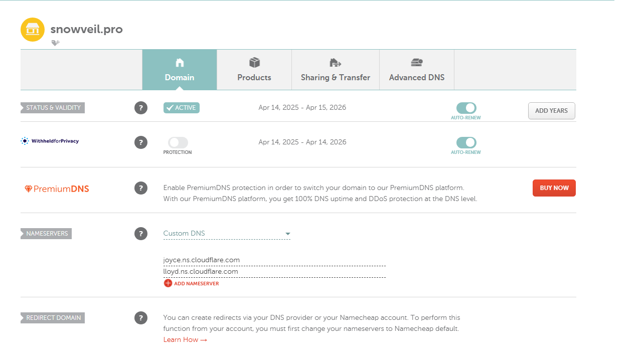Image resolution: width=638 pixels, height=364 pixels.
Task: Toggle auto-renew for WithheldforPrivacy
Action: (466, 142)
